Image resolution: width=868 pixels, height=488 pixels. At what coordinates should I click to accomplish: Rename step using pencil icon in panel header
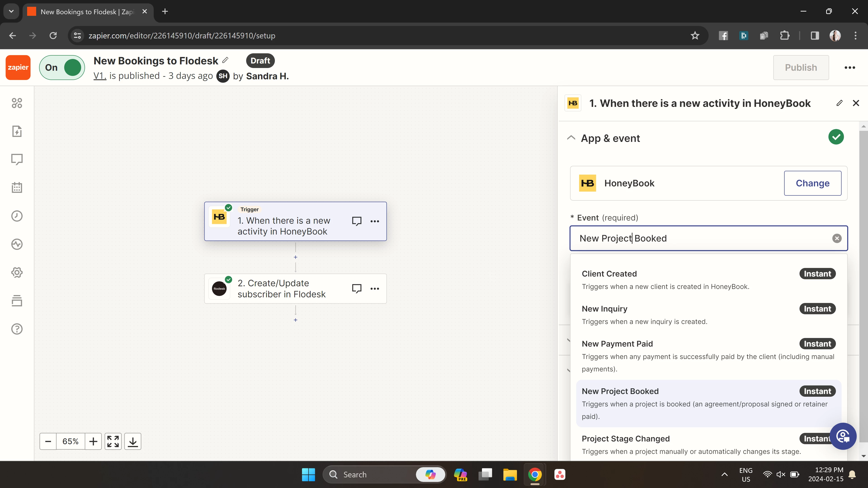[x=839, y=103]
